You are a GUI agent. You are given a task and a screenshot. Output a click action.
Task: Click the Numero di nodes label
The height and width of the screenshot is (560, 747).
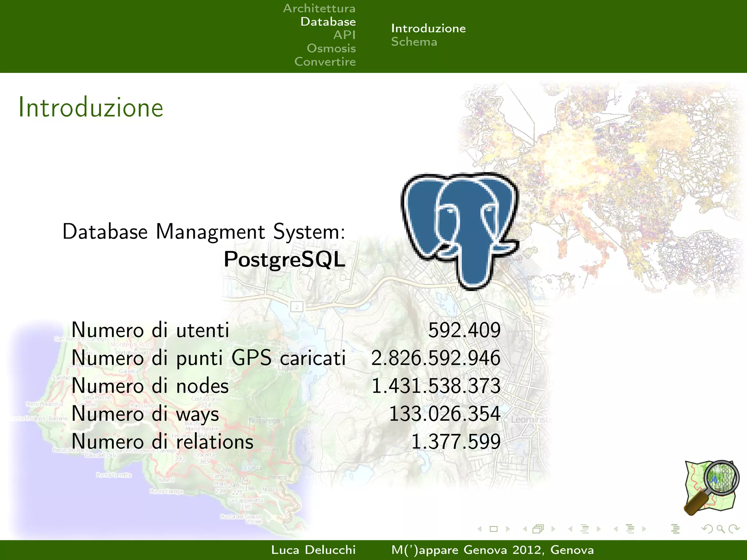(x=150, y=386)
